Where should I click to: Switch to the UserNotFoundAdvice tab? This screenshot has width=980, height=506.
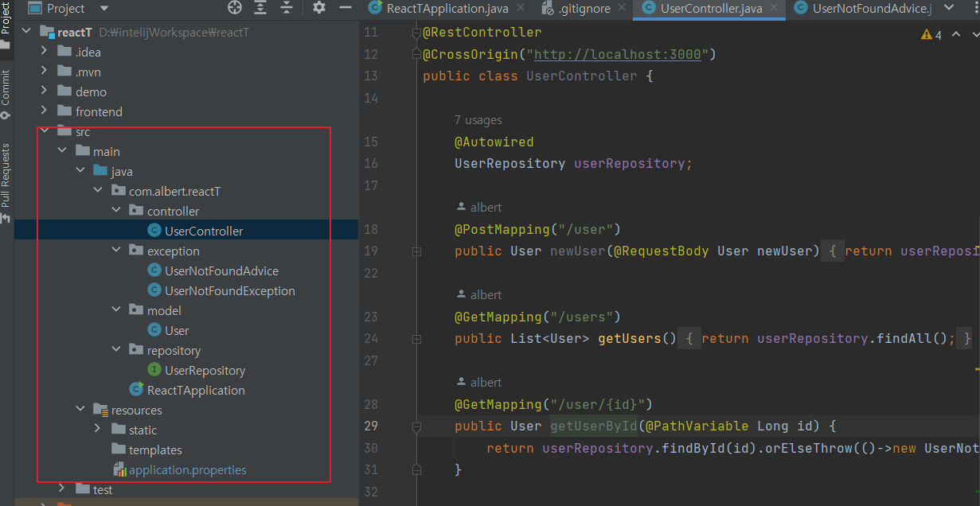click(x=862, y=9)
